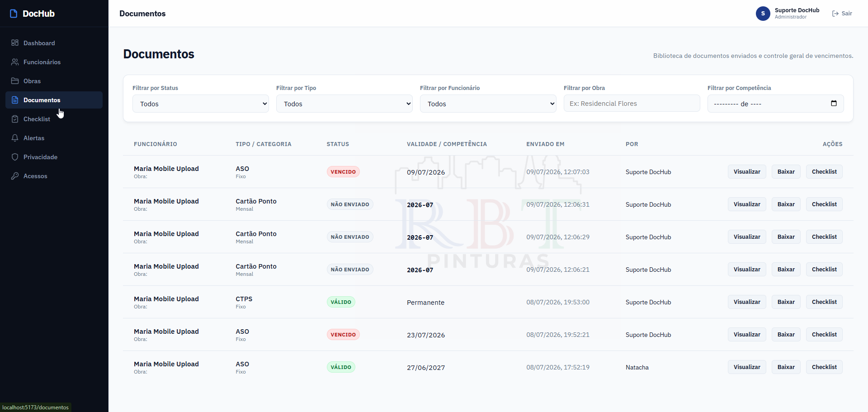This screenshot has height=412, width=868.
Task: Open Checklist for Cartão Ponto sent 12:06:29
Action: tap(824, 237)
